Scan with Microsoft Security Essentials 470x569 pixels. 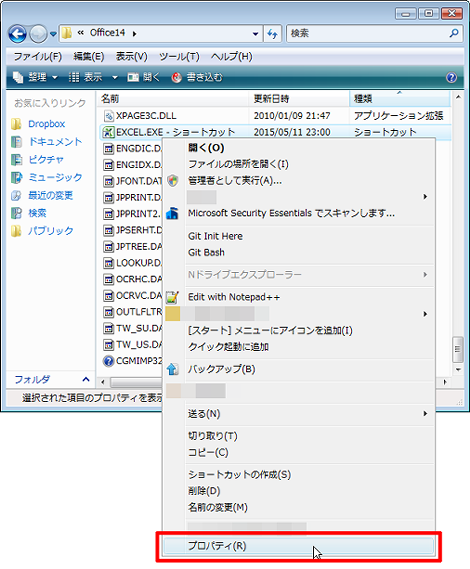click(x=291, y=213)
